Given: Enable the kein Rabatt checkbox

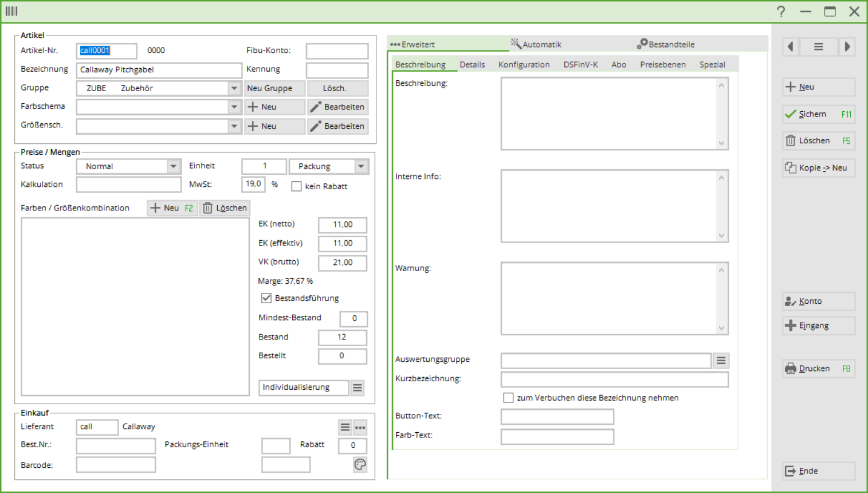Looking at the screenshot, I should 296,186.
